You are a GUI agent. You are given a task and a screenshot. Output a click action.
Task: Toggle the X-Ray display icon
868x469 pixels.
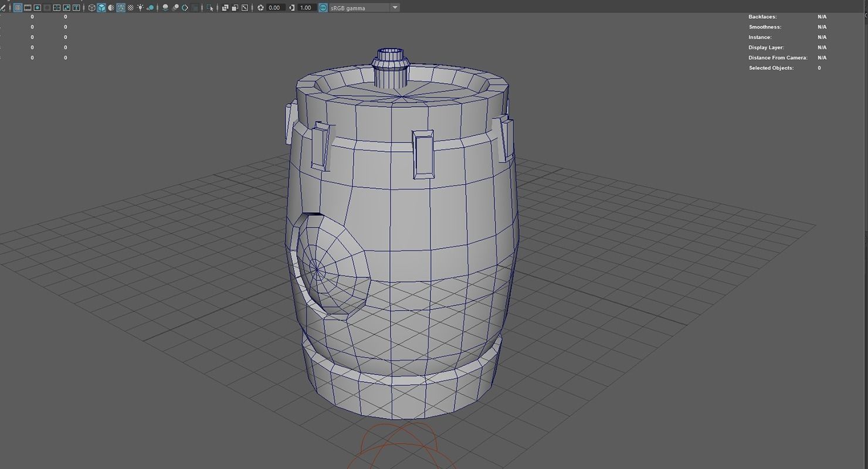[x=225, y=8]
